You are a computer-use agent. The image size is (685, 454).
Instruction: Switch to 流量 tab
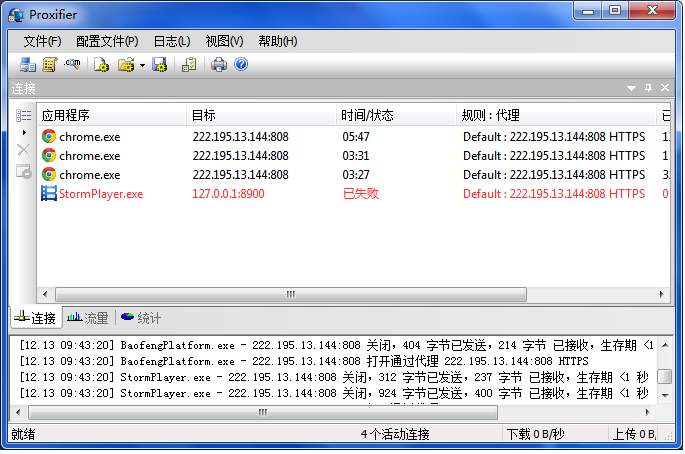88,318
